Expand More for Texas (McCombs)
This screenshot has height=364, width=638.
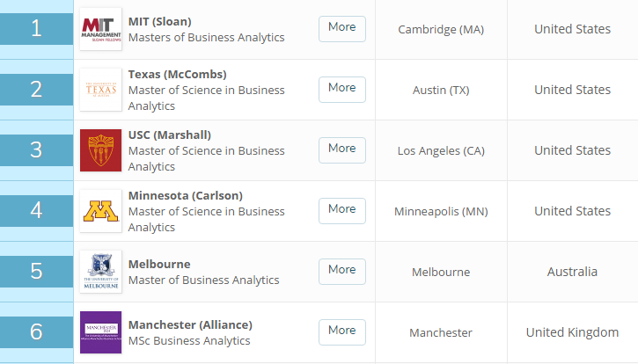[x=341, y=89]
